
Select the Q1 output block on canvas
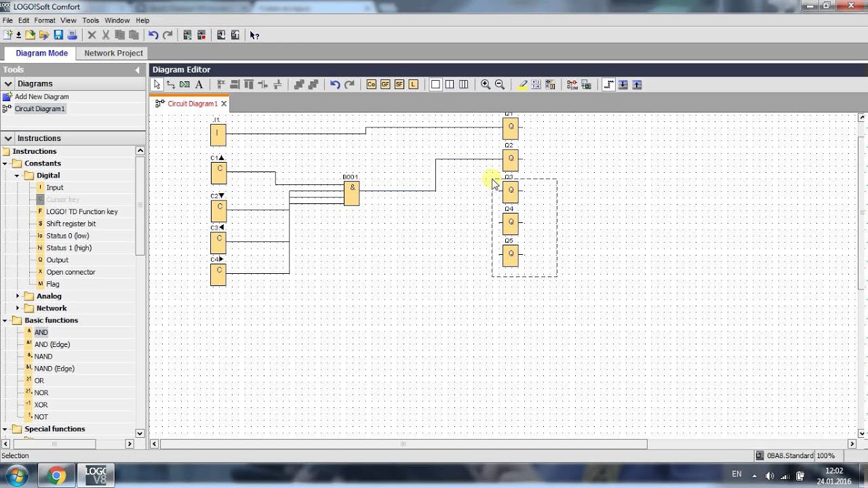click(511, 128)
